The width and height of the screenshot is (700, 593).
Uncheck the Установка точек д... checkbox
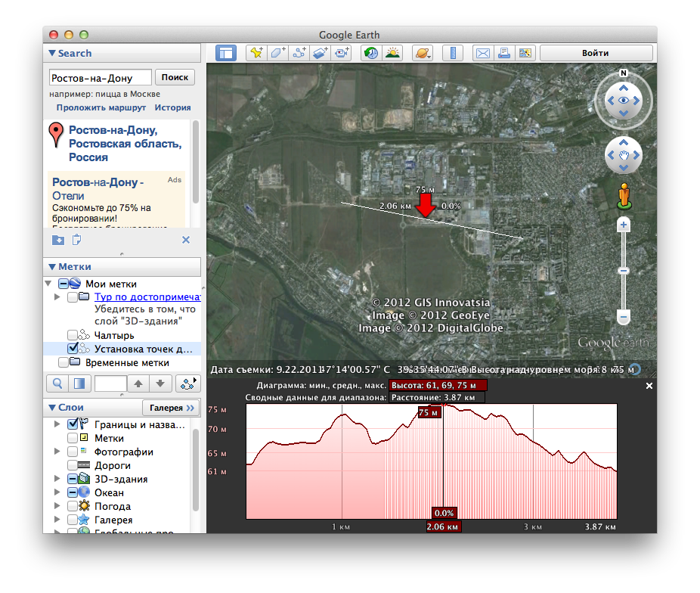(x=73, y=349)
